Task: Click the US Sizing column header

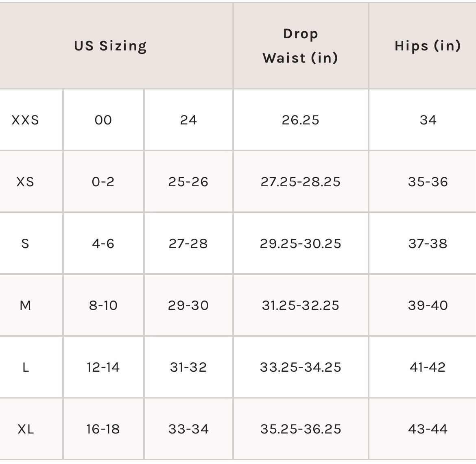Action: tap(111, 46)
